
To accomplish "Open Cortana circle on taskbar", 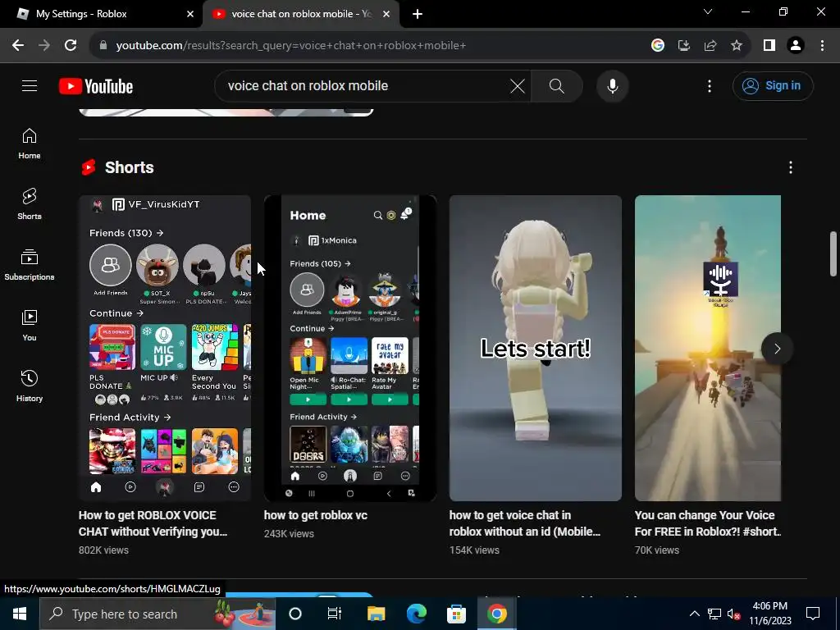I will point(295,614).
